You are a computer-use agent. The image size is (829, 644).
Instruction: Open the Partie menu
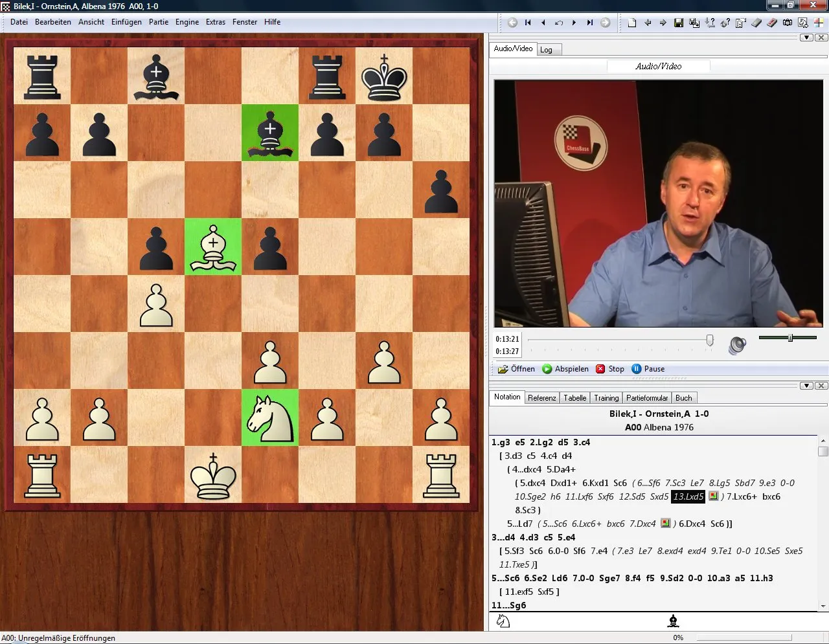159,22
